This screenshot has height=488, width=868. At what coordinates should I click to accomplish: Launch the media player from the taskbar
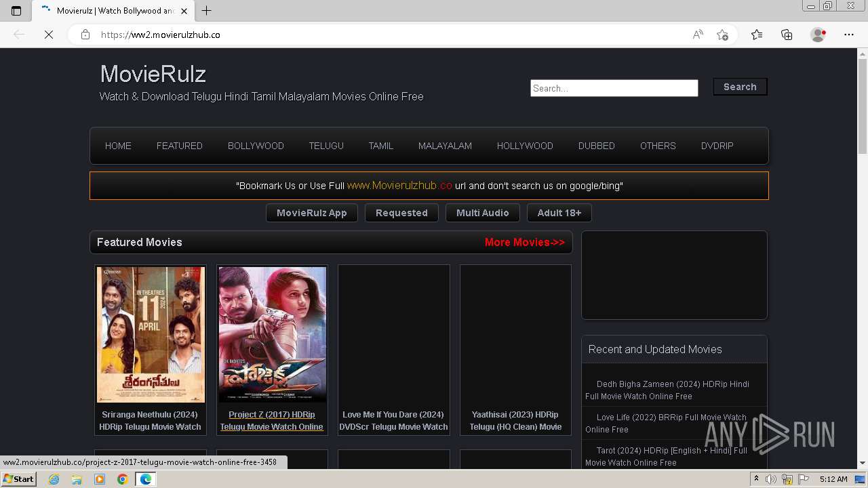(x=100, y=479)
